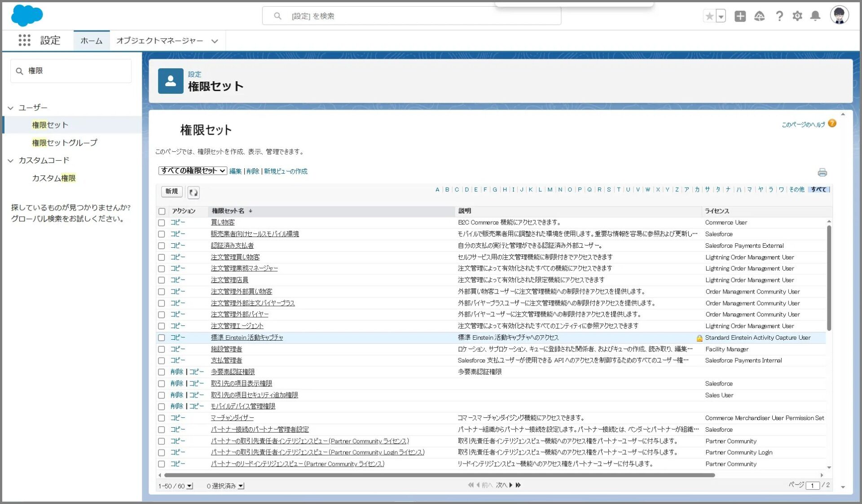
Task: Open the favorites list dropdown arrow
Action: click(x=721, y=16)
